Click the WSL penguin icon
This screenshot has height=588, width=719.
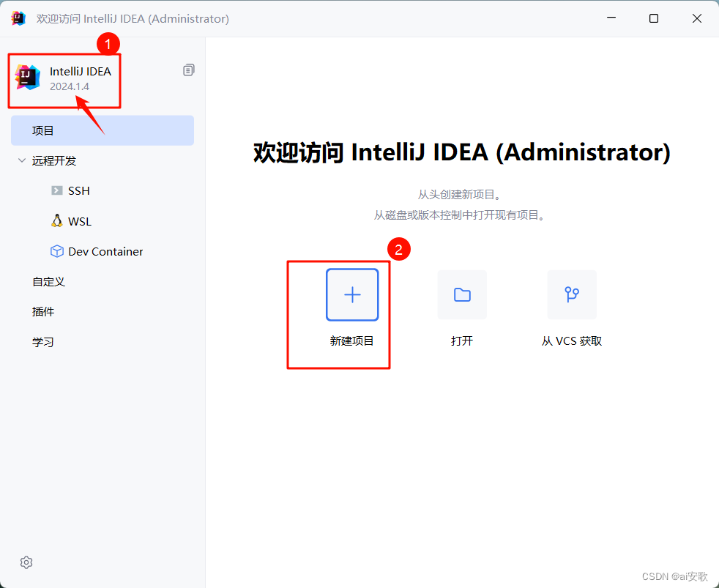click(x=57, y=220)
